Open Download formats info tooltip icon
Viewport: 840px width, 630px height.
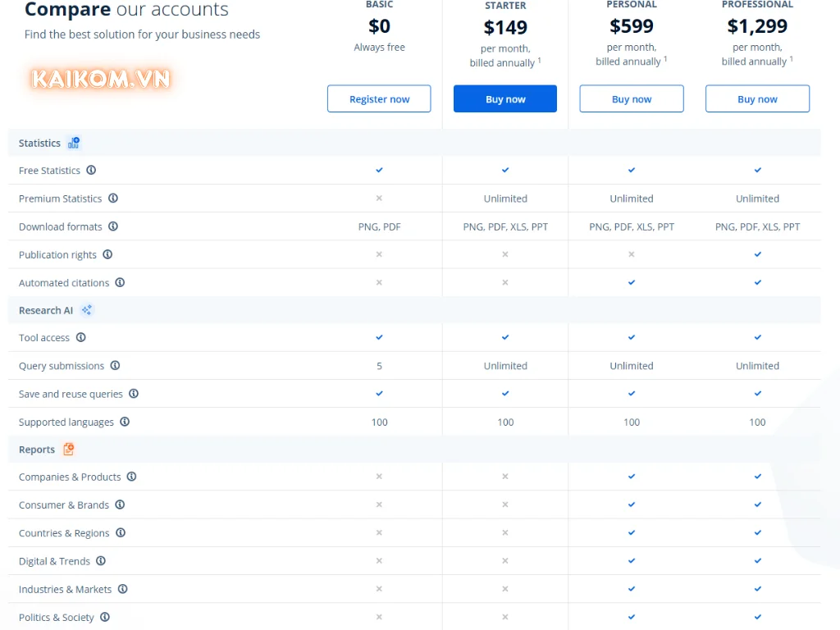[113, 226]
